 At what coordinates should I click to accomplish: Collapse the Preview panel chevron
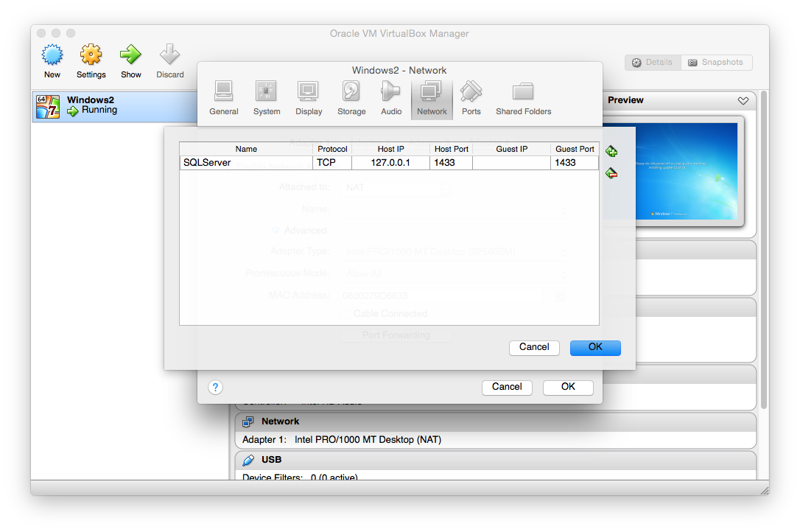(743, 101)
